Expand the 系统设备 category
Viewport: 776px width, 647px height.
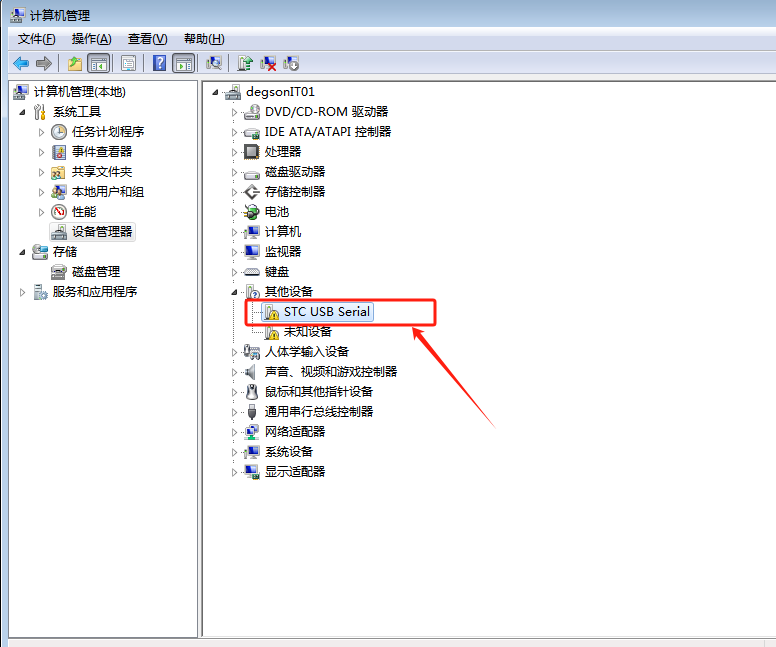pos(234,452)
